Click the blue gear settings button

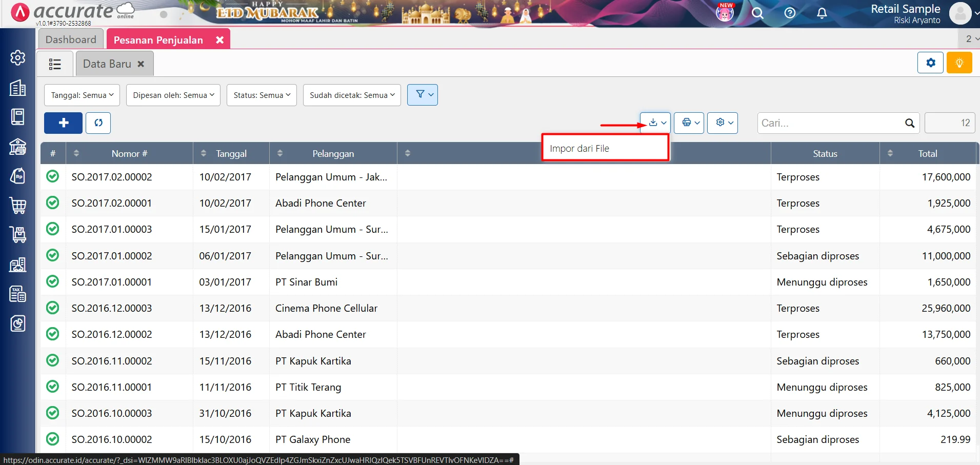click(930, 63)
